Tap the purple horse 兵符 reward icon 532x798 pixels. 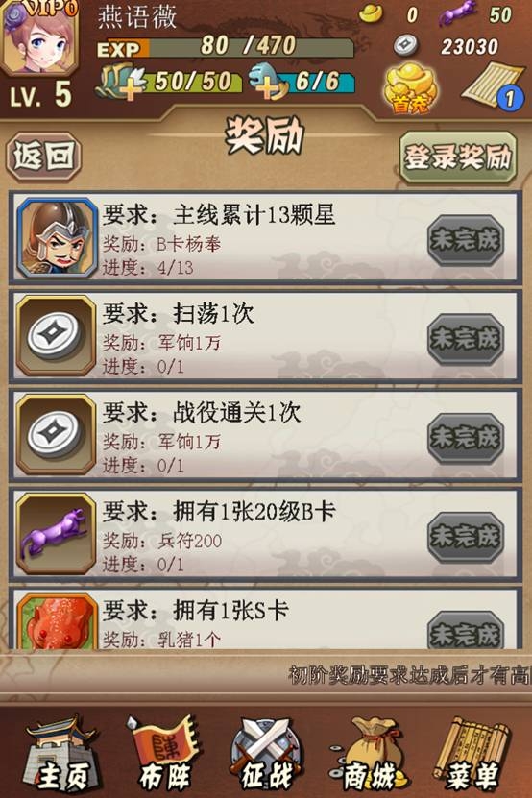point(56,534)
